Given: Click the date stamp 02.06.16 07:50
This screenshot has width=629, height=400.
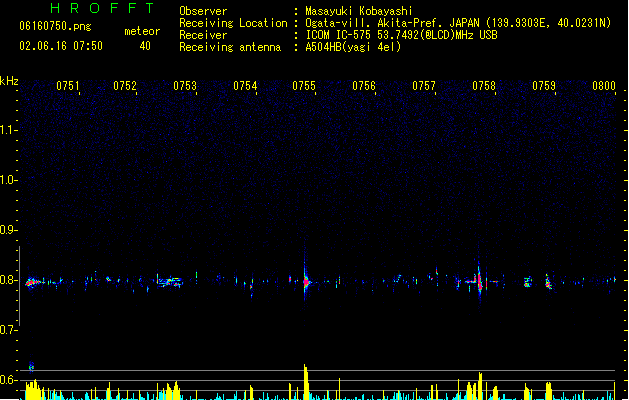Looking at the screenshot, I should click(x=61, y=46).
